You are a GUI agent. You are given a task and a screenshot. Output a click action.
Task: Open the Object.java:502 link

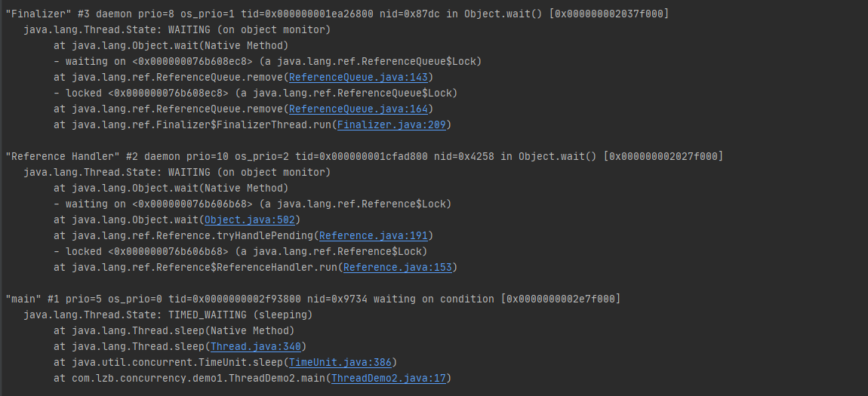pos(250,220)
